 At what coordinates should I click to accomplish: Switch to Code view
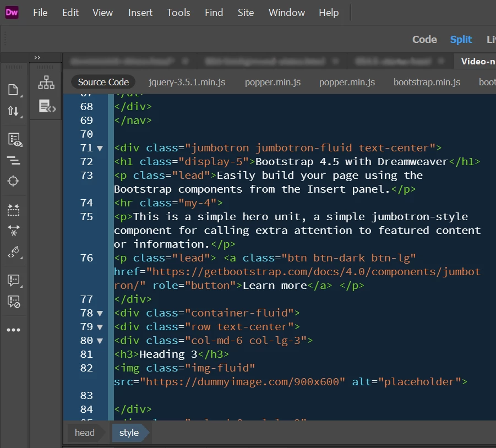click(424, 39)
